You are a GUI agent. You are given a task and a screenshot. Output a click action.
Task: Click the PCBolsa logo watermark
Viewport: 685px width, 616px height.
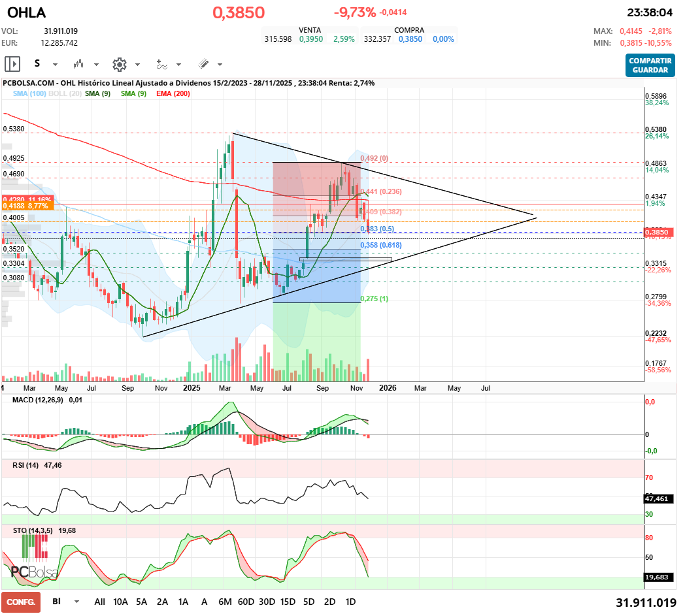[34, 572]
